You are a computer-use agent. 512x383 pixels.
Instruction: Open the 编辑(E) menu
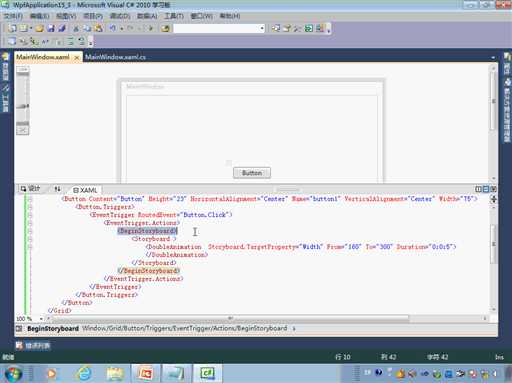coord(40,16)
